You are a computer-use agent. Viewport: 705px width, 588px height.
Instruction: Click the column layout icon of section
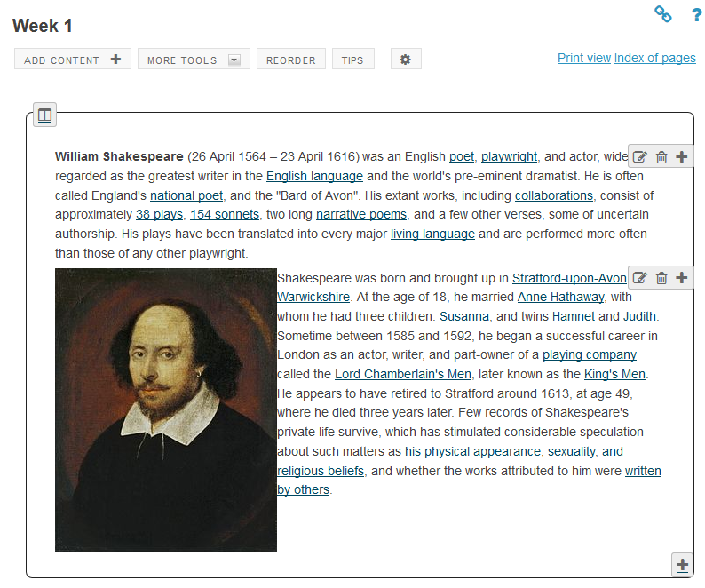(45, 115)
